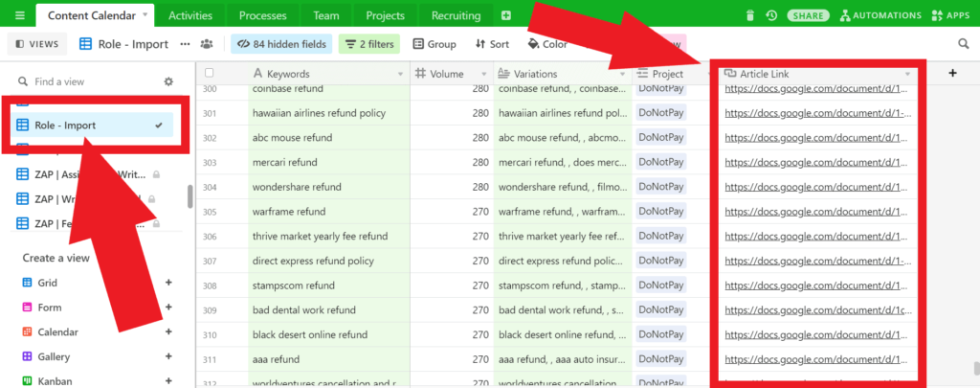Select cell hawaiian airlines refund policy
Screen dimensions: 980x388
pos(329,113)
